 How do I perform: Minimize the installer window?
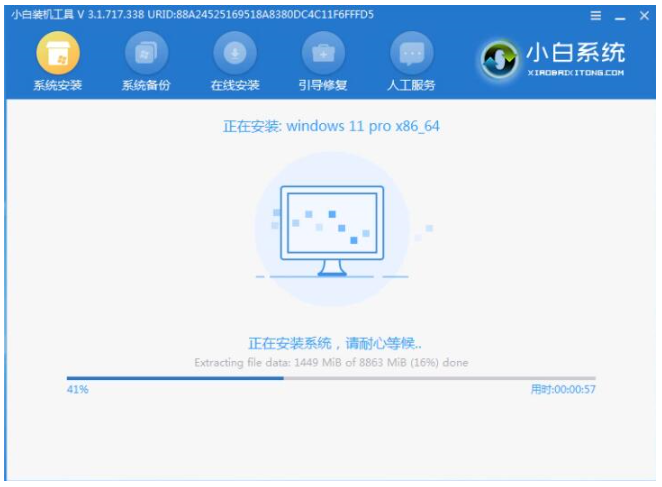(620, 18)
